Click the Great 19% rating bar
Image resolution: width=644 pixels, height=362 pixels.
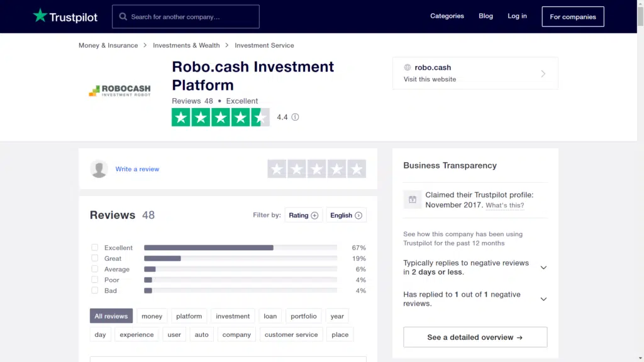point(241,258)
